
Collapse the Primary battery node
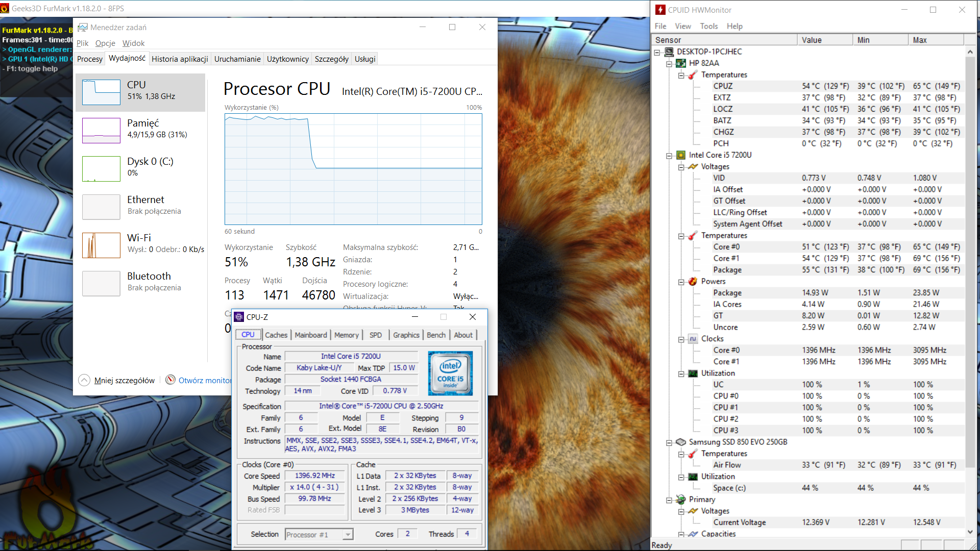[x=669, y=500]
